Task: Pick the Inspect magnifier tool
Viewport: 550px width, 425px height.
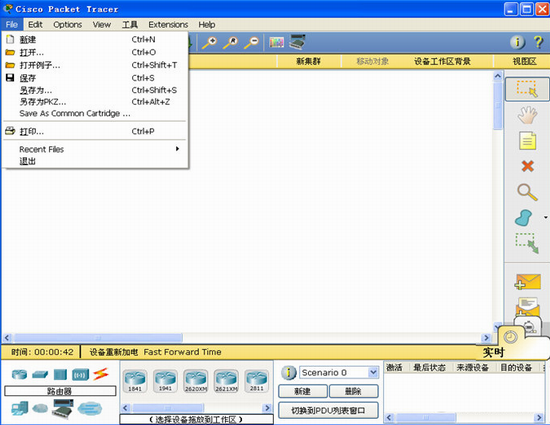Action: 527,192
